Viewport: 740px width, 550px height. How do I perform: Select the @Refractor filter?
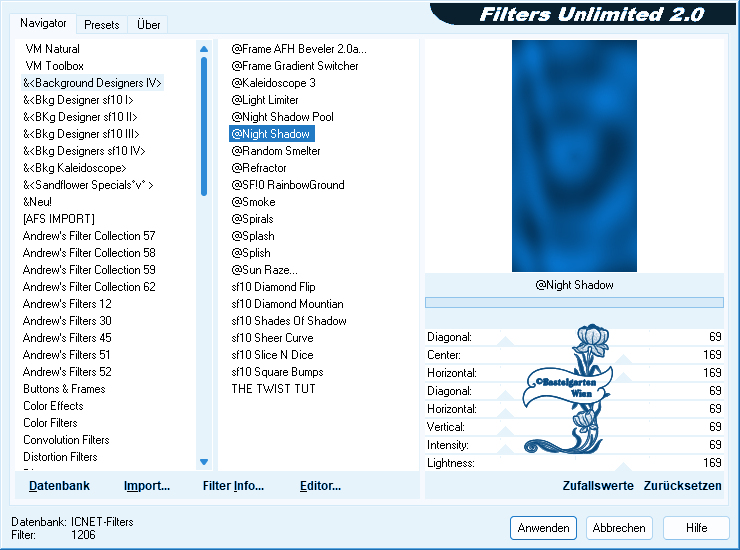(259, 168)
